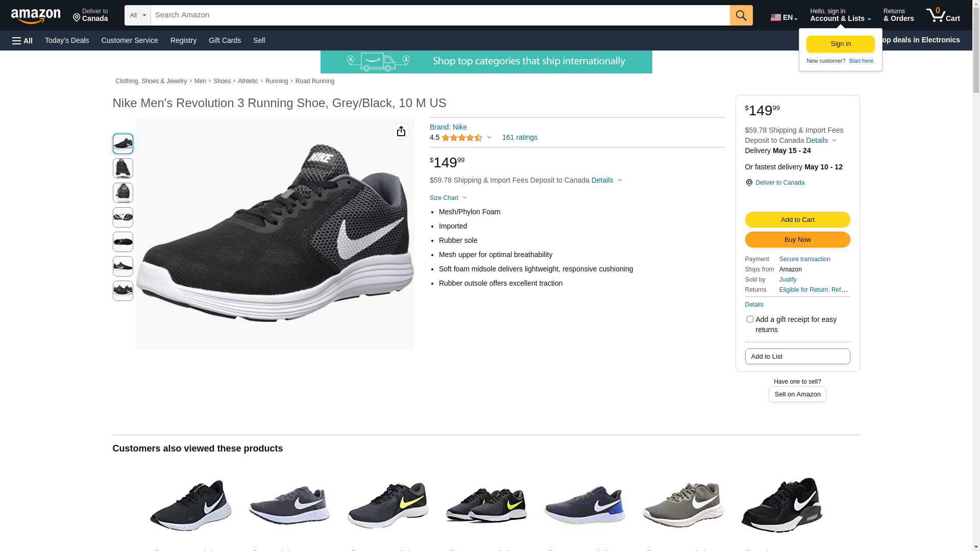
Task: Click the 4.5 star rating icons
Action: (462, 138)
